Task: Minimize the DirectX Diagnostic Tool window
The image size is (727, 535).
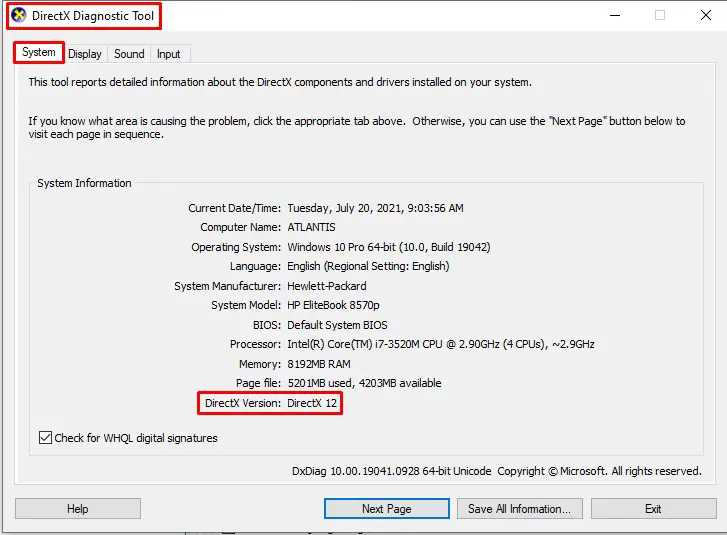Action: coord(615,15)
